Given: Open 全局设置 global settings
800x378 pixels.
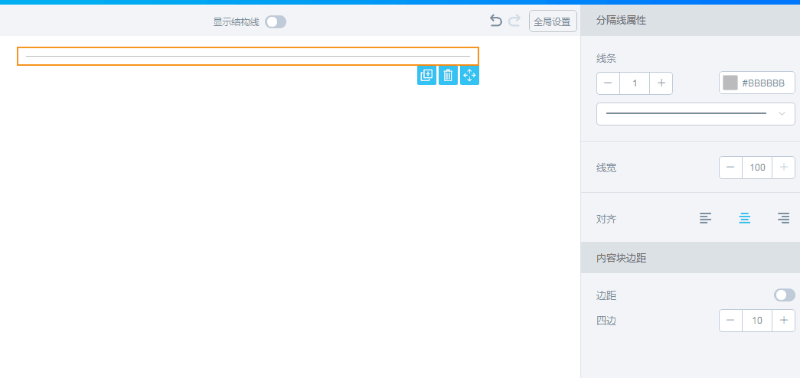Looking at the screenshot, I should coord(553,21).
